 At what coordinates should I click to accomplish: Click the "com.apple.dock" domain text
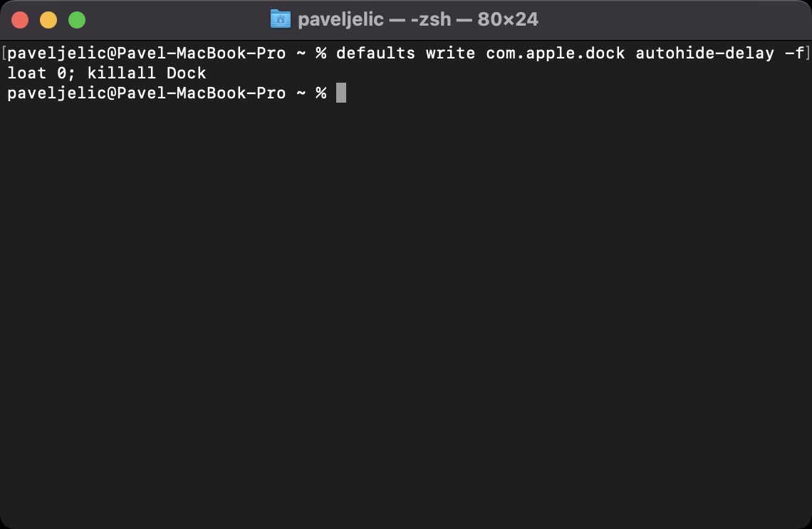click(x=556, y=53)
